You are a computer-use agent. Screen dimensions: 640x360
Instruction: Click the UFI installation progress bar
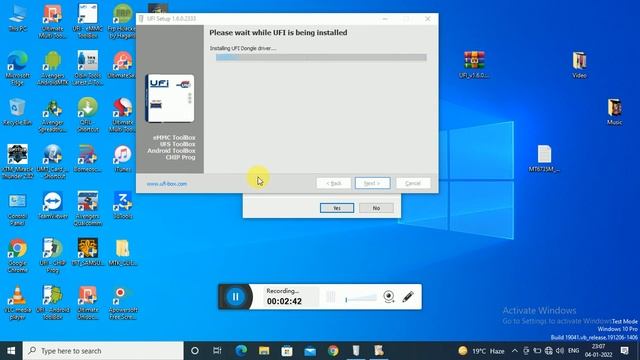(321, 58)
